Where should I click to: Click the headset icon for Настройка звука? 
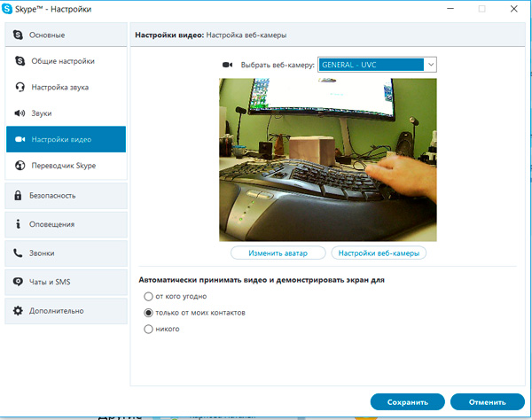tap(21, 88)
